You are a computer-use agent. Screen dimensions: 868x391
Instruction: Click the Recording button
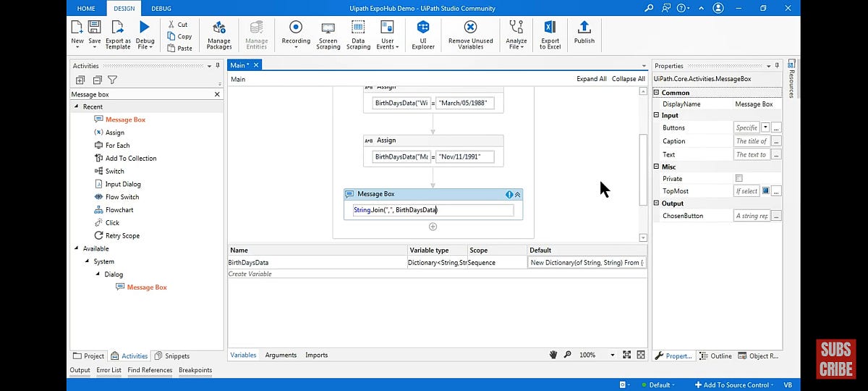(296, 34)
